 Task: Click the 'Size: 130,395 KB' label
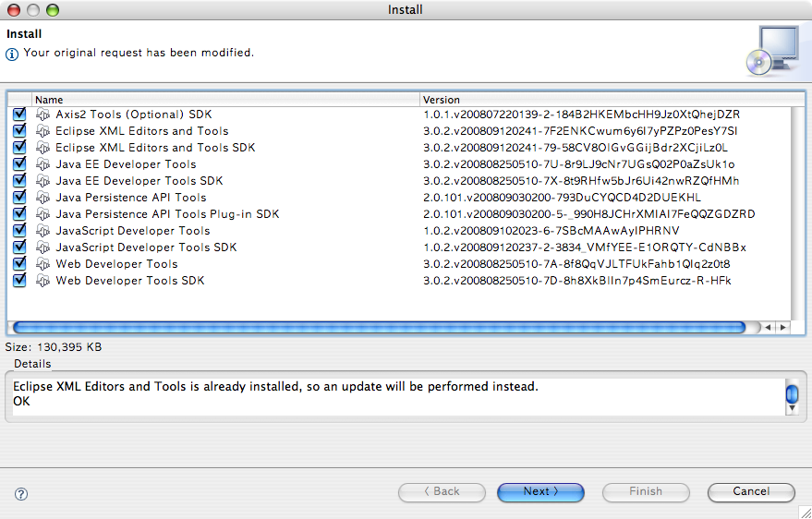pos(54,347)
